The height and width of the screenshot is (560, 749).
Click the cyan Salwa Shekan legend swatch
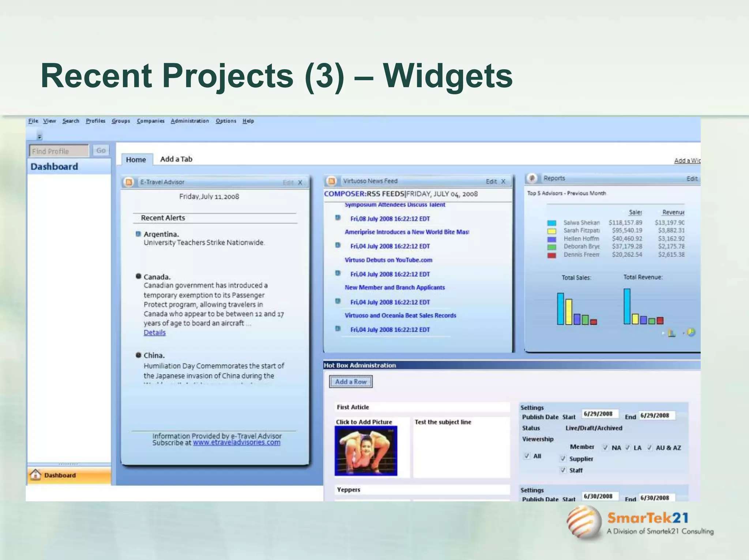tap(552, 223)
